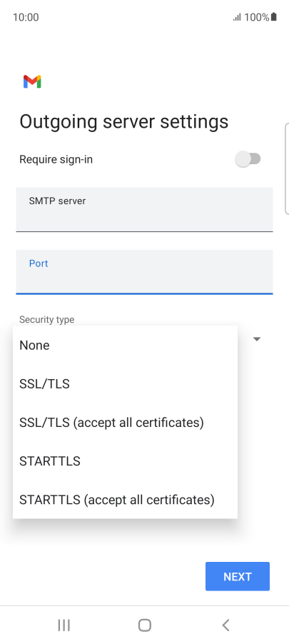Tap the NEXT button

[238, 577]
